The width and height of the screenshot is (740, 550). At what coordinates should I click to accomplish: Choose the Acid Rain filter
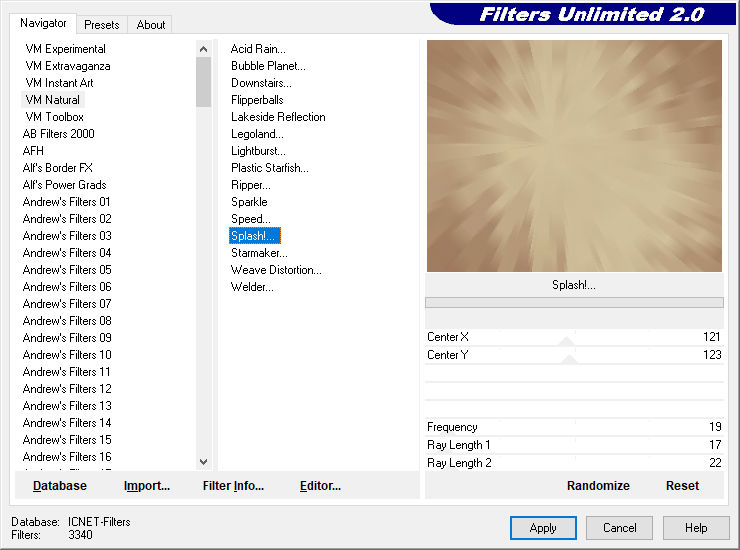258,49
